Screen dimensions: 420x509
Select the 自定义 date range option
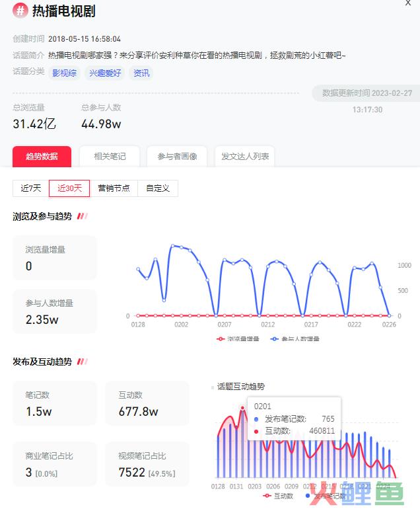pyautogui.click(x=158, y=188)
